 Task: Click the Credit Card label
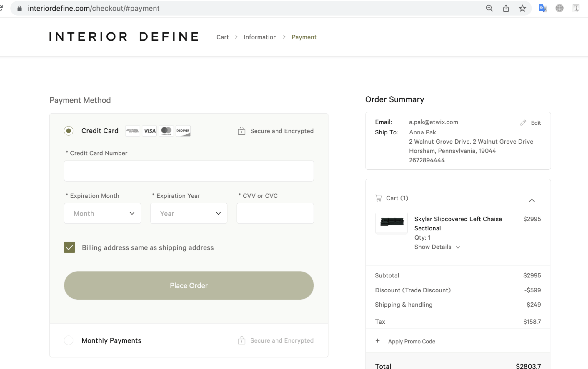[x=100, y=131]
